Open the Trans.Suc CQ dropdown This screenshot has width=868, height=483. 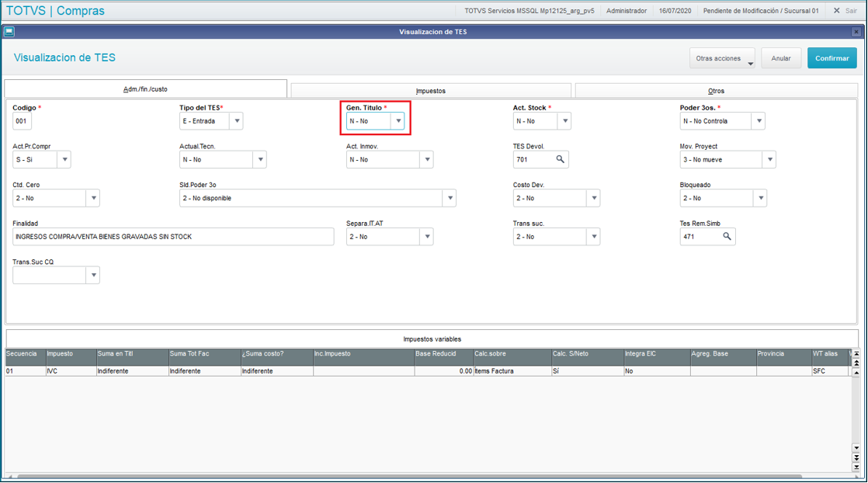click(93, 276)
